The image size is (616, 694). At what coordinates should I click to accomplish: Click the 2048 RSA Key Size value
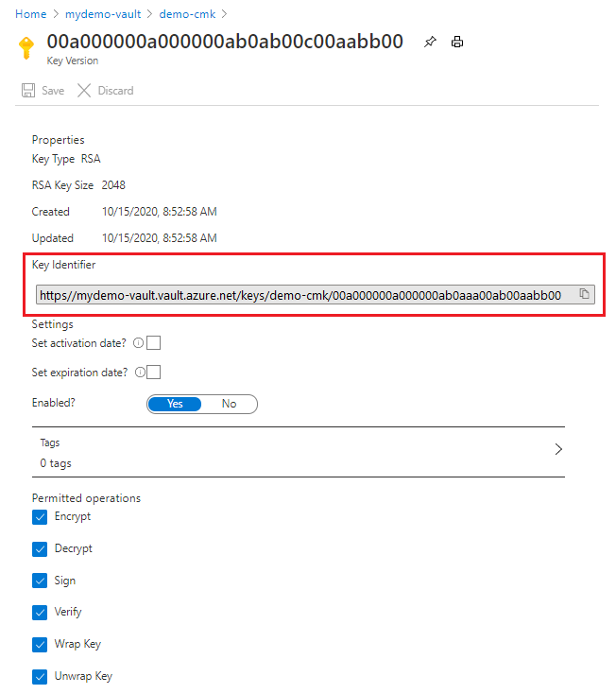[113, 185]
